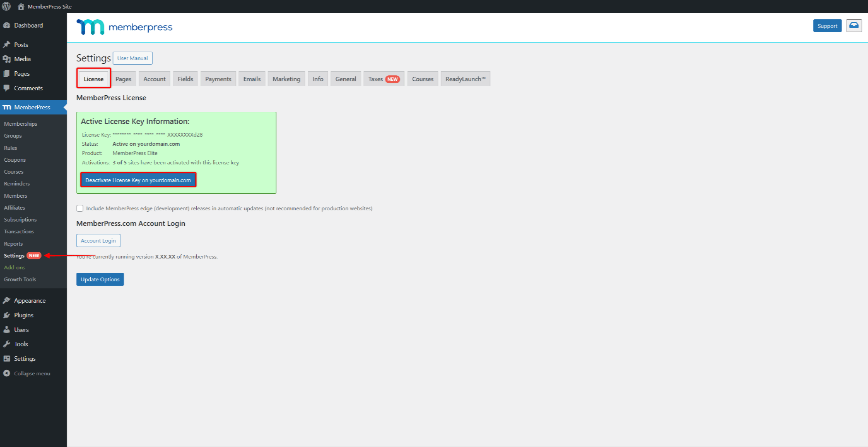Screen dimensions: 868x447
Task: Open the User Manual button
Action: (132, 58)
